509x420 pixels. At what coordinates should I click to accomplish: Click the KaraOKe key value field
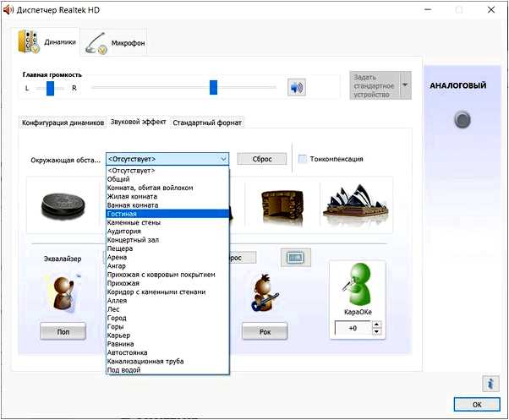(x=353, y=328)
